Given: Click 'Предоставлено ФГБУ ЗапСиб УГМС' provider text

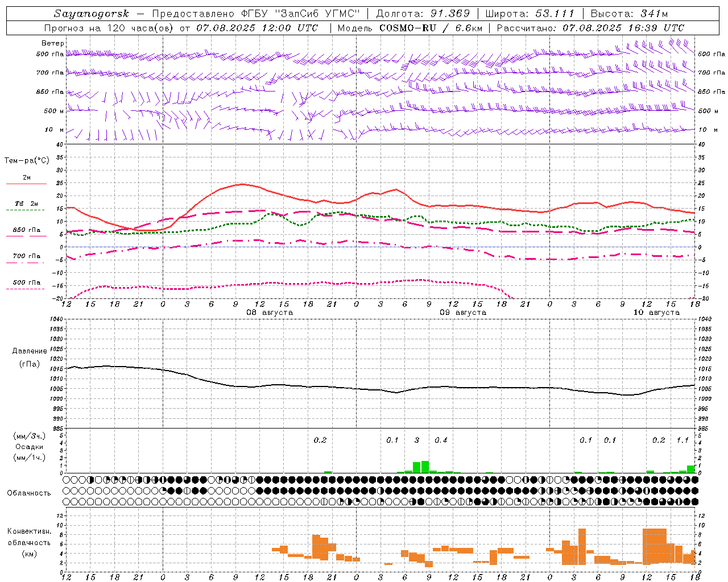Looking at the screenshot, I should tap(257, 14).
